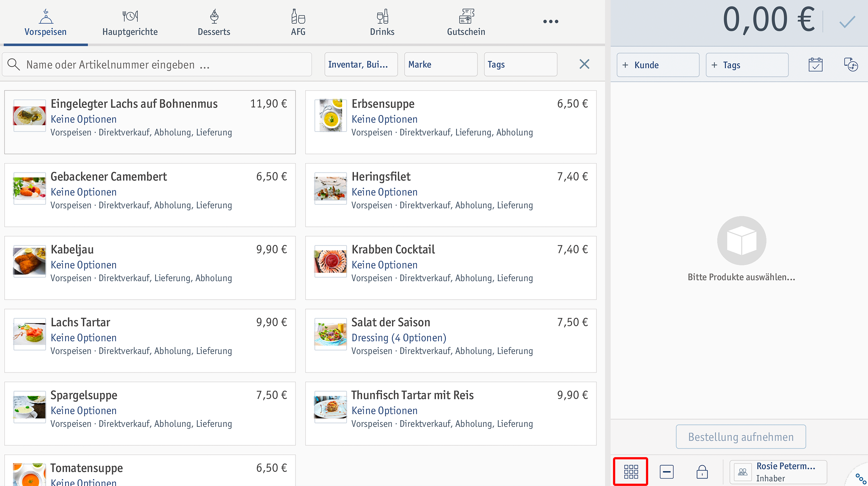Image resolution: width=868 pixels, height=486 pixels.
Task: Open the Marke filter dropdown
Action: pyautogui.click(x=441, y=64)
